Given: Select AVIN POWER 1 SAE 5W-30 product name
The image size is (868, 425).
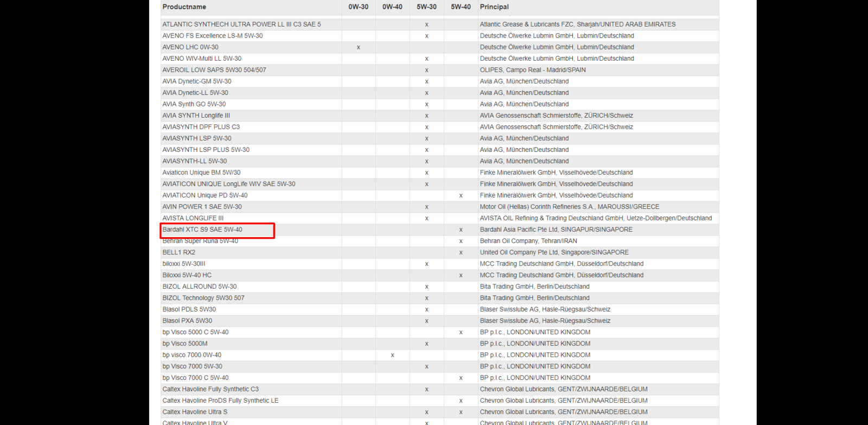Looking at the screenshot, I should [x=202, y=207].
